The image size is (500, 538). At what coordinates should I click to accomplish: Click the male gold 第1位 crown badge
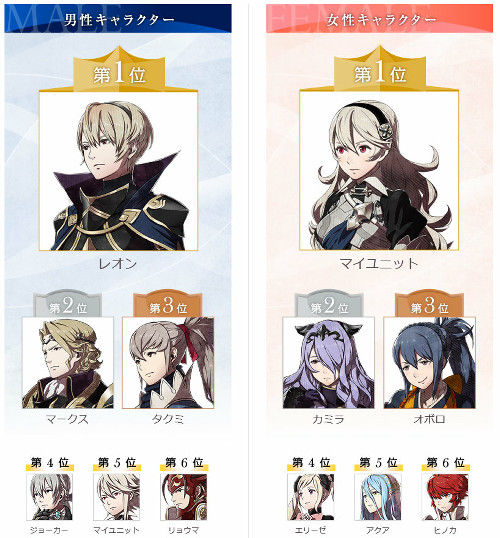click(x=119, y=70)
